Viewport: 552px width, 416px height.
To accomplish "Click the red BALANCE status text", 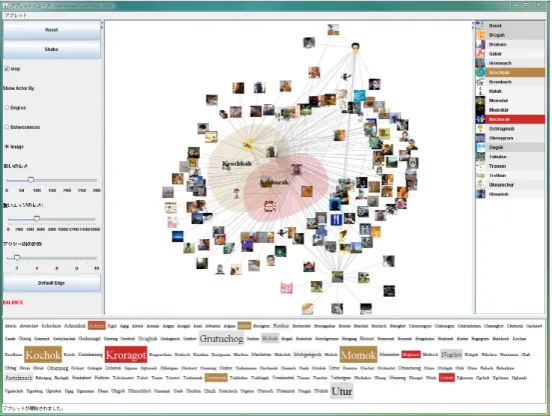I will [x=13, y=302].
